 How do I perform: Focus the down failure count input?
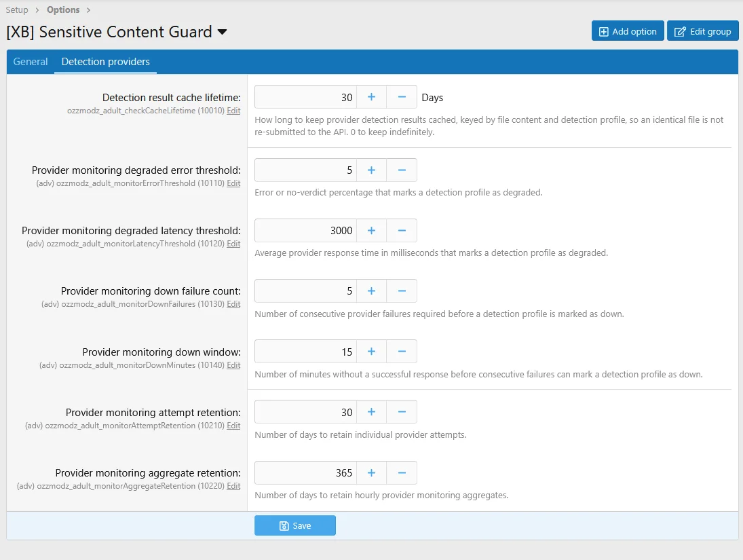tap(305, 291)
